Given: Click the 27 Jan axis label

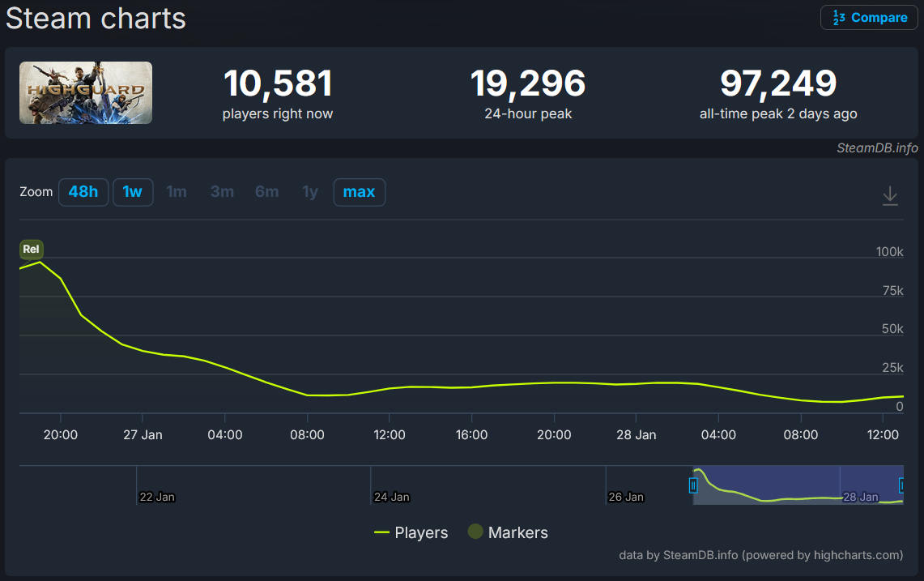Looking at the screenshot, I should tap(143, 434).
